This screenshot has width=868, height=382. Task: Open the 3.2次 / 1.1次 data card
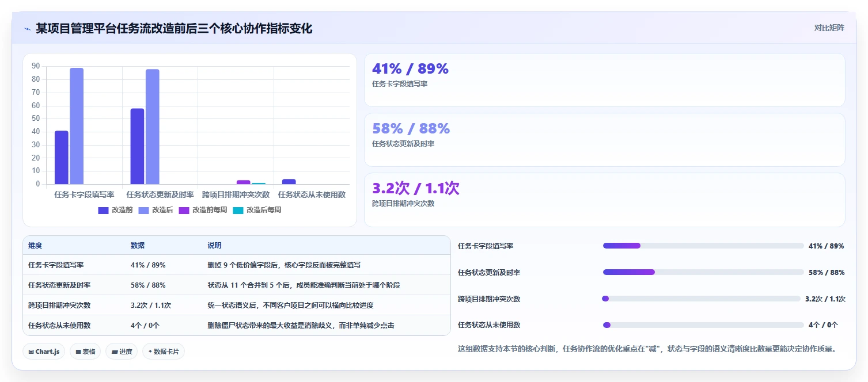click(x=605, y=200)
